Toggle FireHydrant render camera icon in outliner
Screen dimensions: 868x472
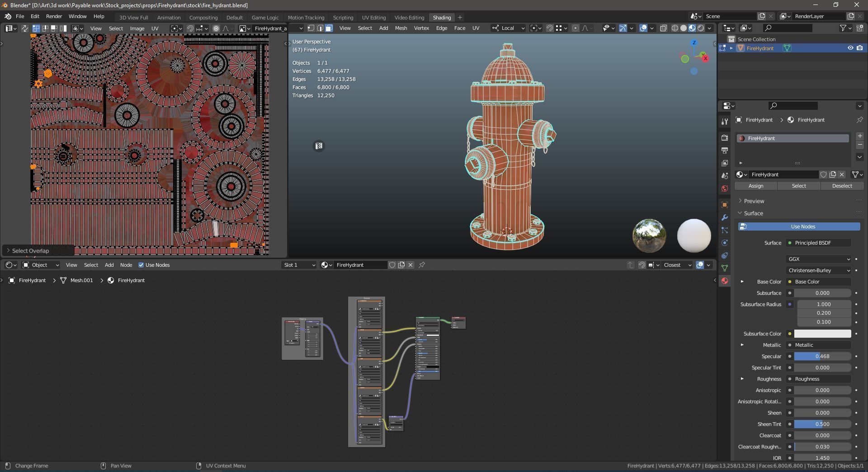coord(859,48)
